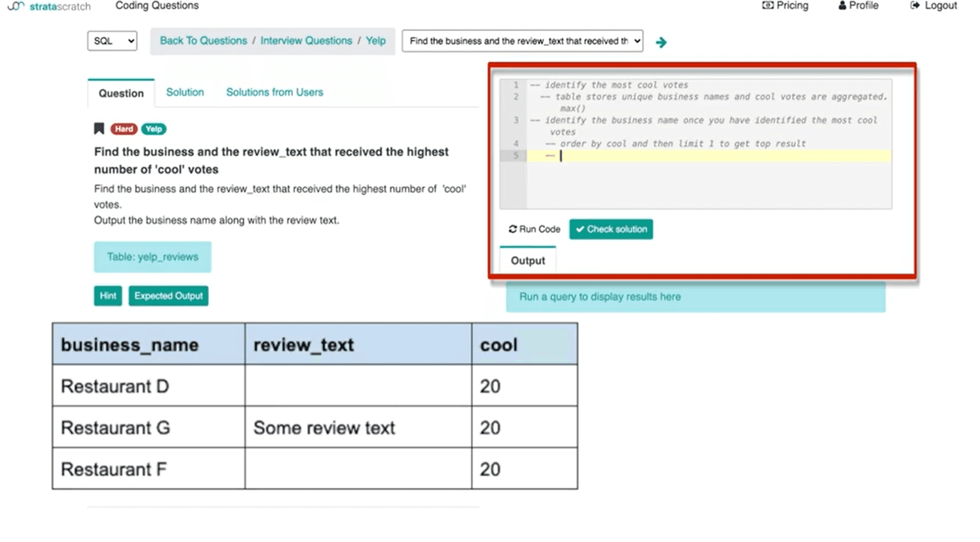Open the SQL language dropdown
Image resolution: width=980 pixels, height=542 pixels.
112,41
